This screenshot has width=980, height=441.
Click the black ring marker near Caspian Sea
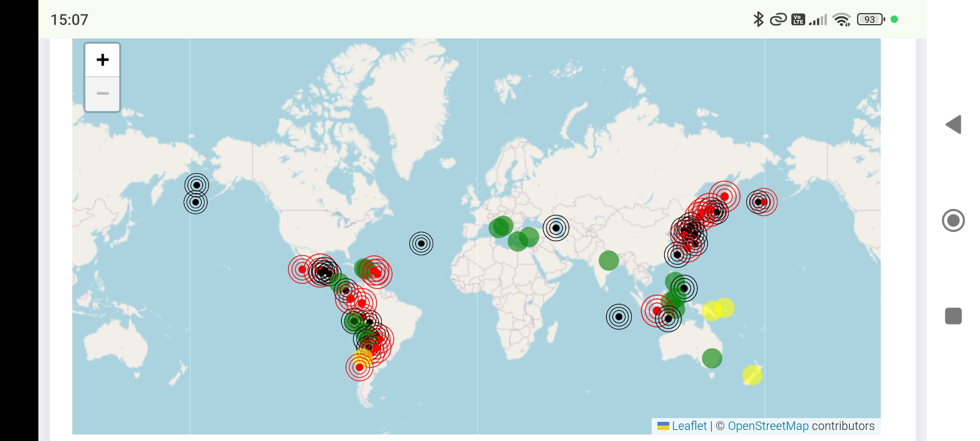556,228
